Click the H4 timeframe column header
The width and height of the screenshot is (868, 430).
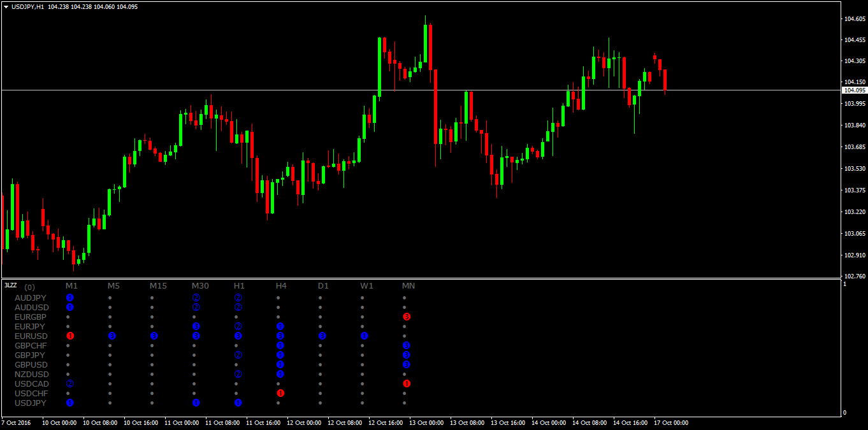[281, 285]
